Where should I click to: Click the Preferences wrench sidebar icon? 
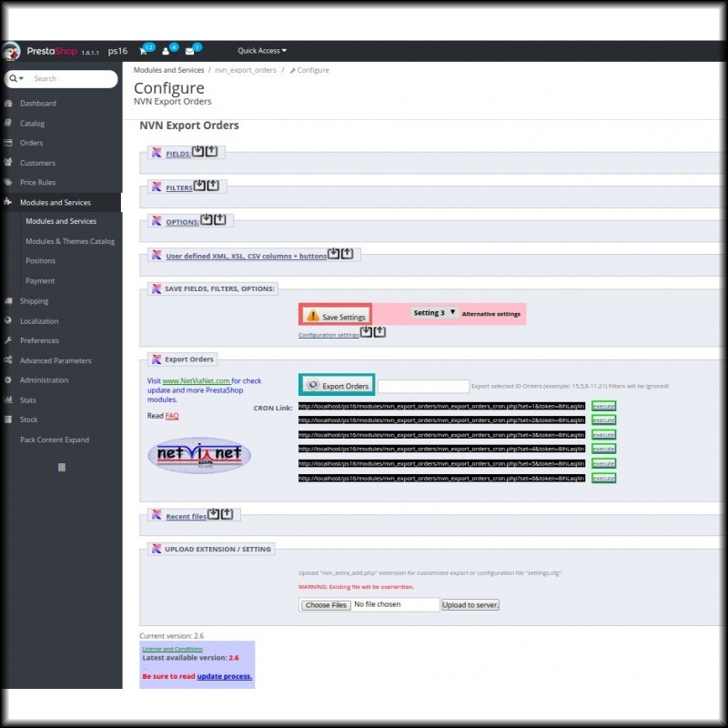[x=8, y=340]
